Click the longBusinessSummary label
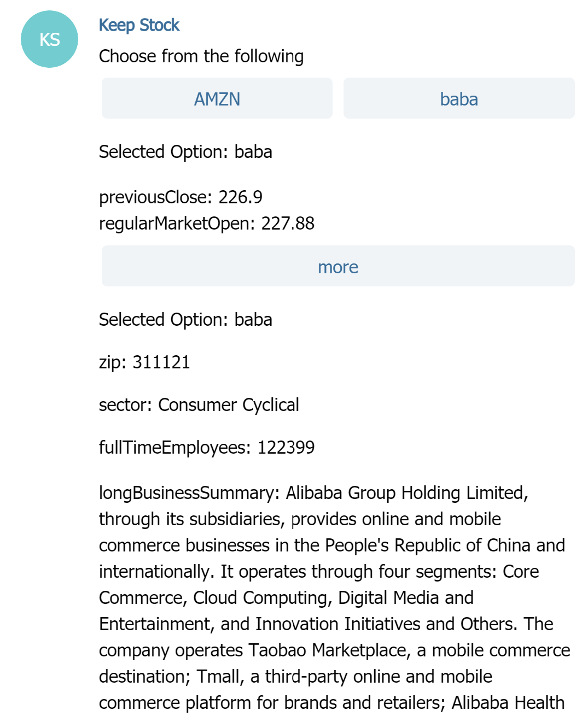Screen dimensions: 588x728 point(189,493)
